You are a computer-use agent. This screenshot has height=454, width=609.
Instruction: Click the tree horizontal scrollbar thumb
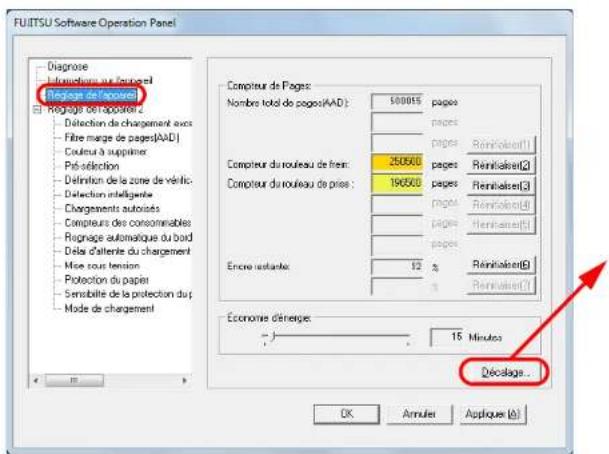pos(74,380)
